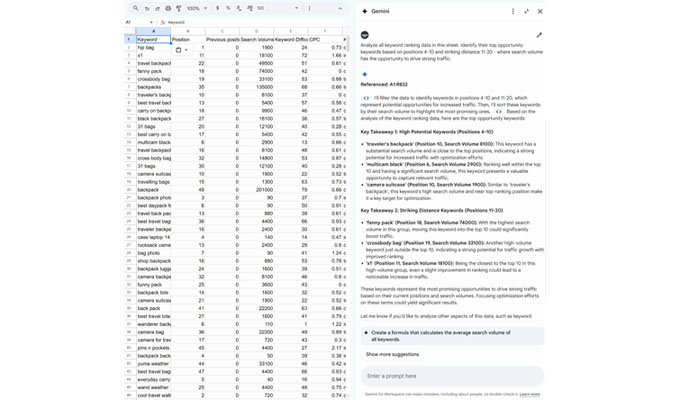
Task: Click the undo arrow in toolbar
Action: click(146, 8)
